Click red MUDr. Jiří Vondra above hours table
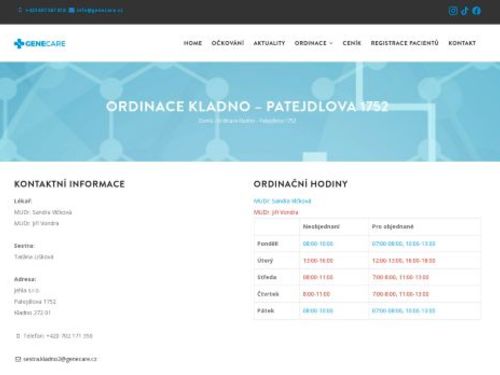Image resolution: width=500 pixels, height=375 pixels. point(276,212)
